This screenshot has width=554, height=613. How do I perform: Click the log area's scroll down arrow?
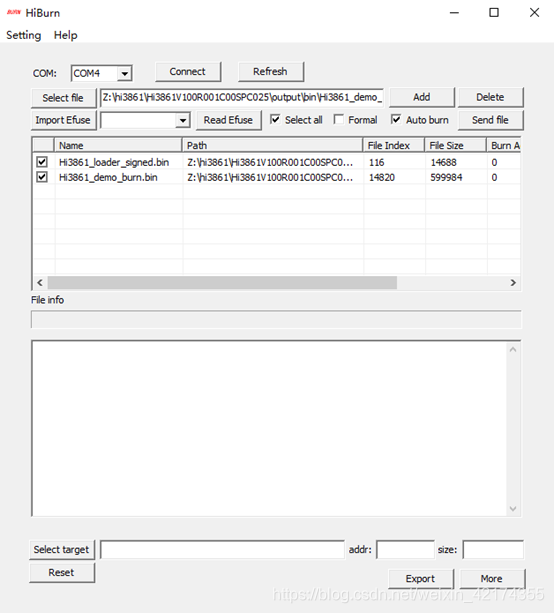pos(513,509)
